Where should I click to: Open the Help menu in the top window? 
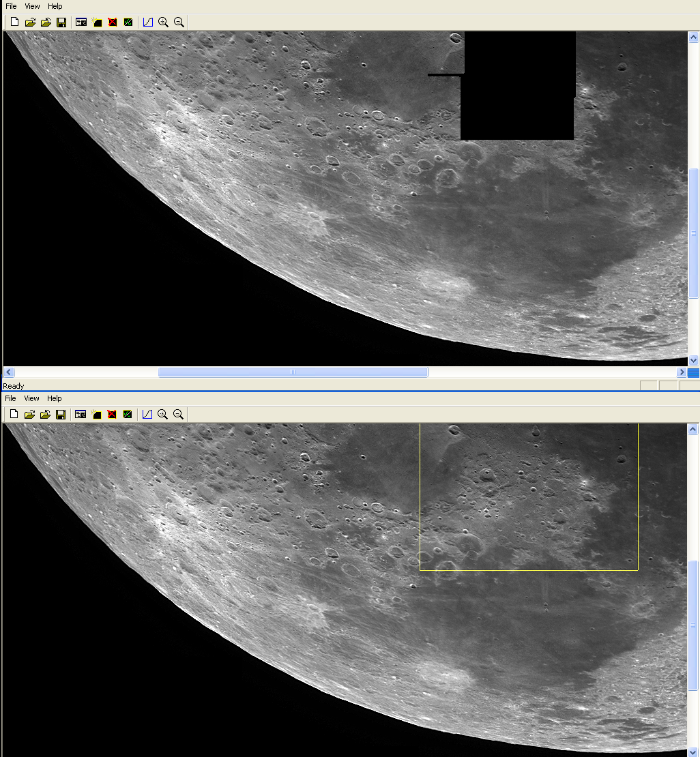click(x=55, y=6)
